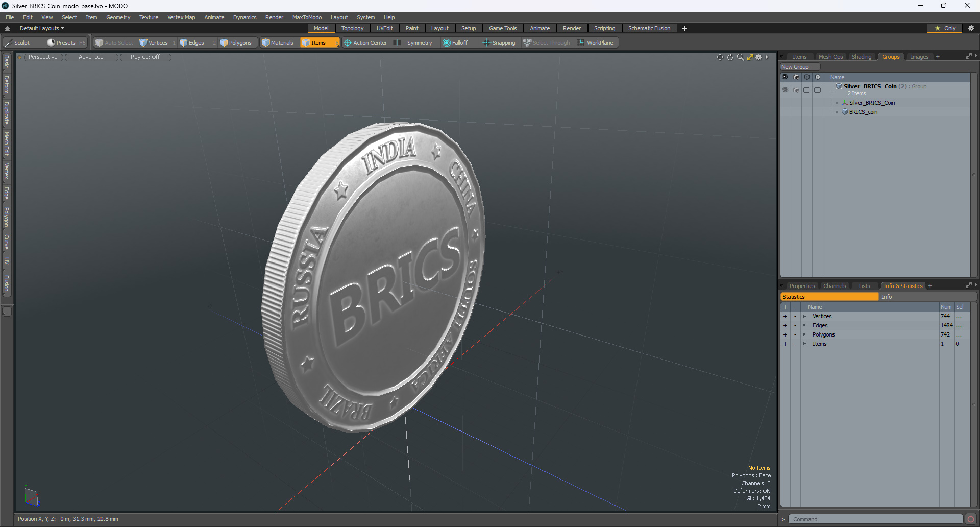Viewport: 980px width, 527px height.
Task: Open the Vertex Map menu
Action: [x=181, y=17]
